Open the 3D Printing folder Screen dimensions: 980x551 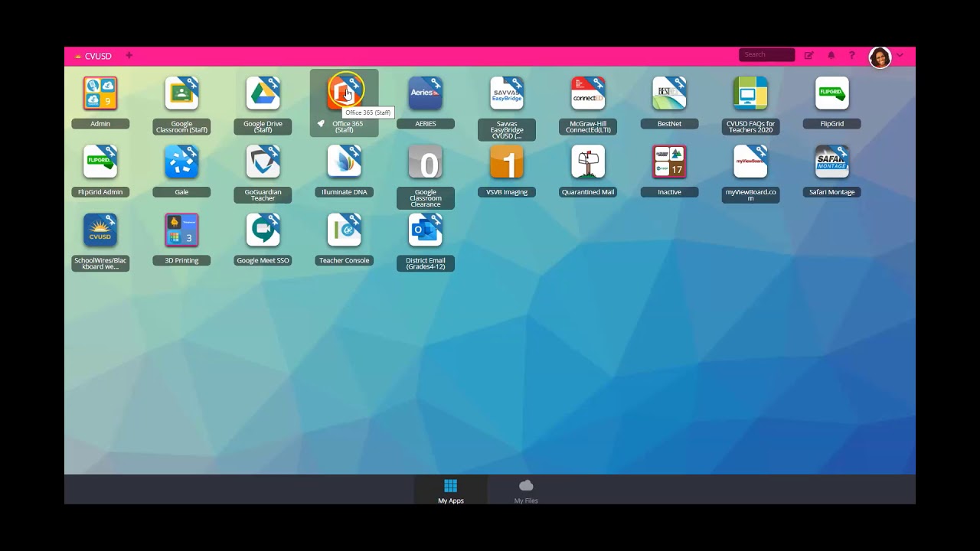181,230
